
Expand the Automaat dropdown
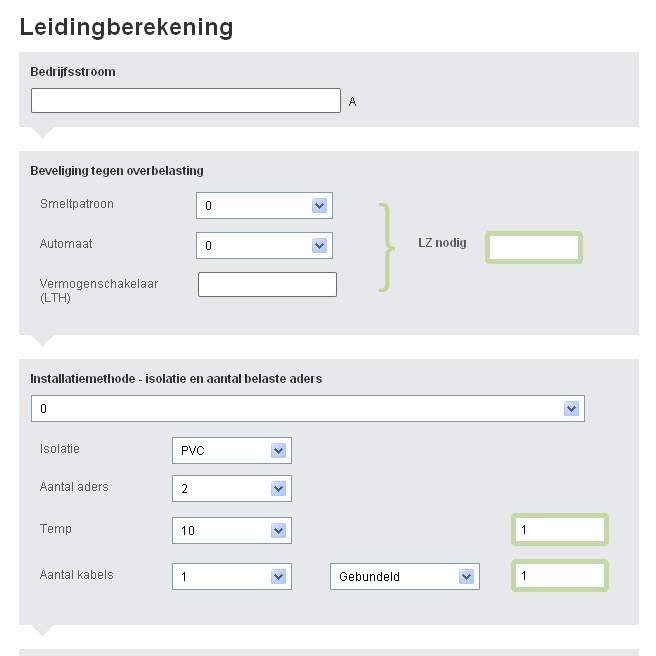pos(264,245)
